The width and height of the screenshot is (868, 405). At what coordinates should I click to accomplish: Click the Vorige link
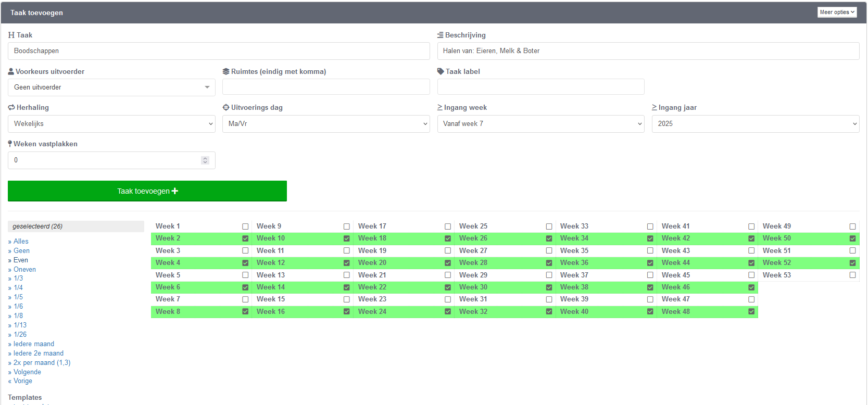point(22,381)
